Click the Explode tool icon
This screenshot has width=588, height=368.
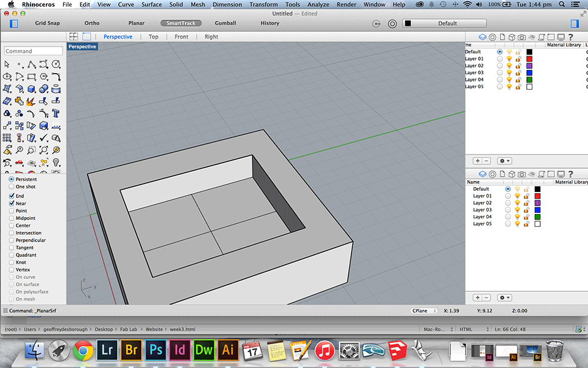pos(31,101)
